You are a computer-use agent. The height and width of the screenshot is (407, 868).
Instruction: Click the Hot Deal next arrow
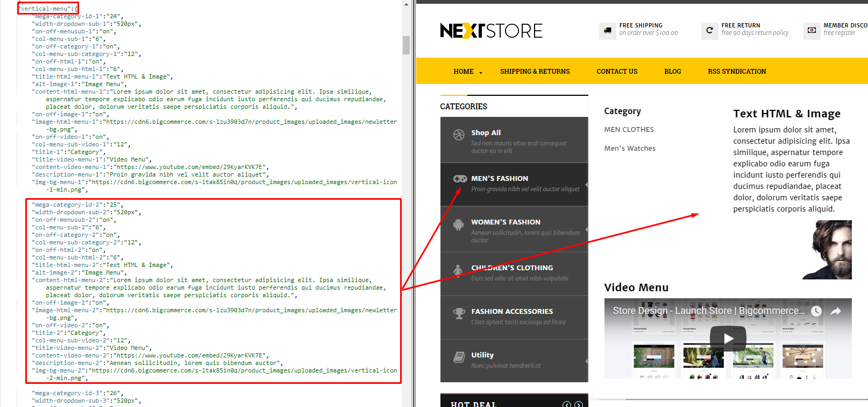pyautogui.click(x=579, y=404)
